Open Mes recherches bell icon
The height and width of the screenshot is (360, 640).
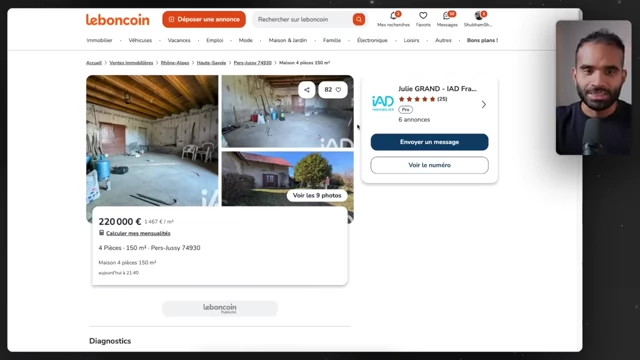[x=393, y=16]
